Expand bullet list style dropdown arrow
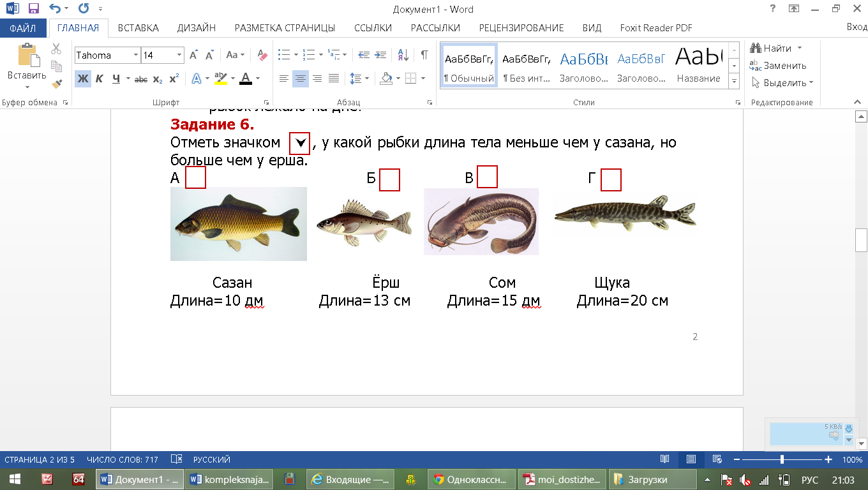 [296, 56]
